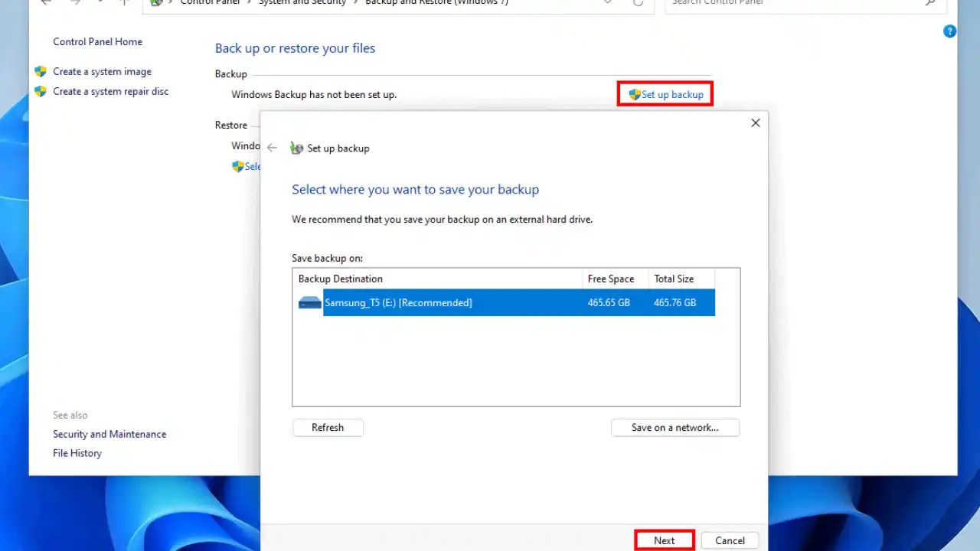This screenshot has height=551, width=980.
Task: Navigate to System and Security breadcrumb
Action: pos(302,3)
